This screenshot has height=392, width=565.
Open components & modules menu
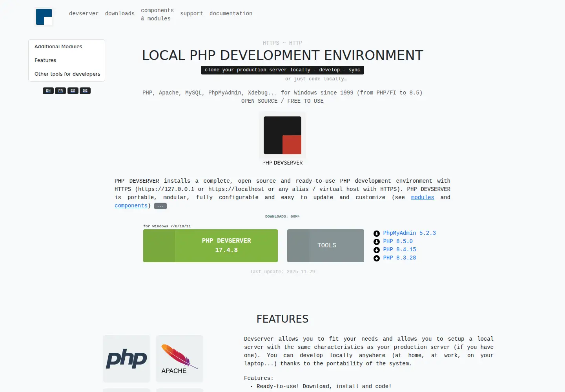pos(157,15)
